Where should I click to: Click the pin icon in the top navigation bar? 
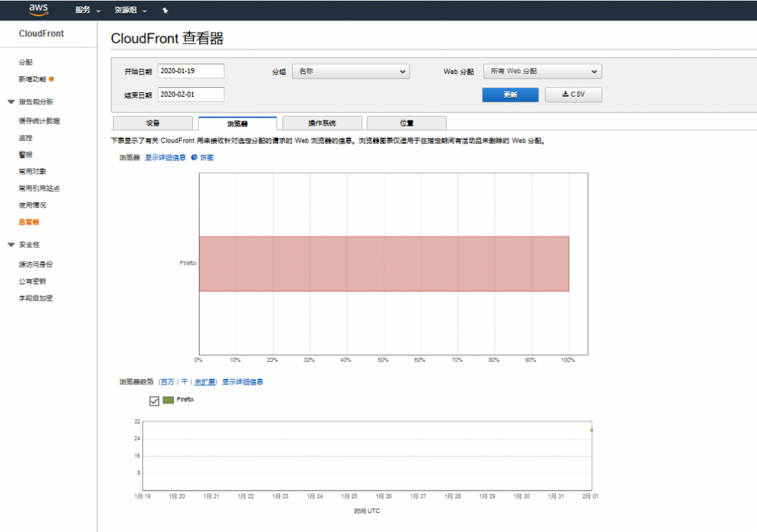(165, 10)
